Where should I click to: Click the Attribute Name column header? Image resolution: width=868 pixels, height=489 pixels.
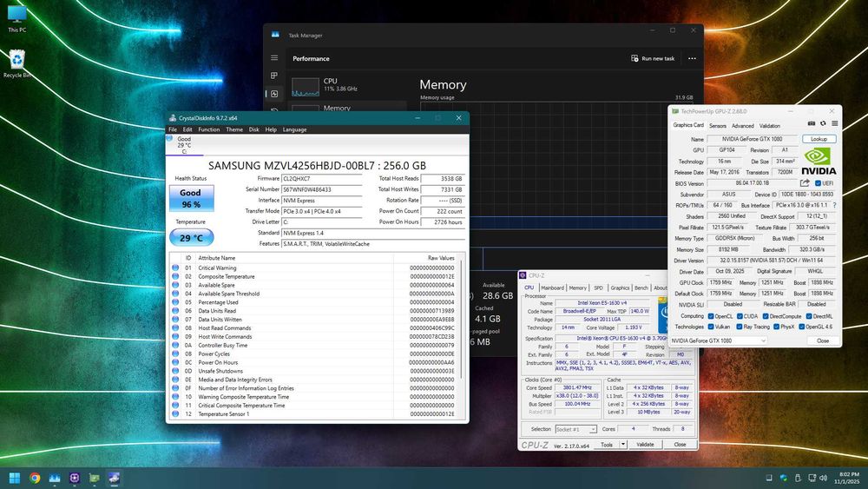point(294,258)
